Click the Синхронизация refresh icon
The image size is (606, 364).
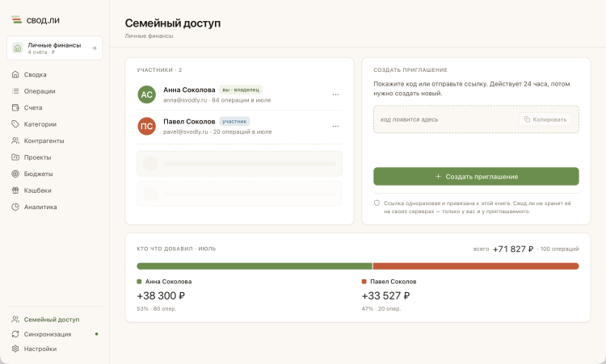pos(15,334)
